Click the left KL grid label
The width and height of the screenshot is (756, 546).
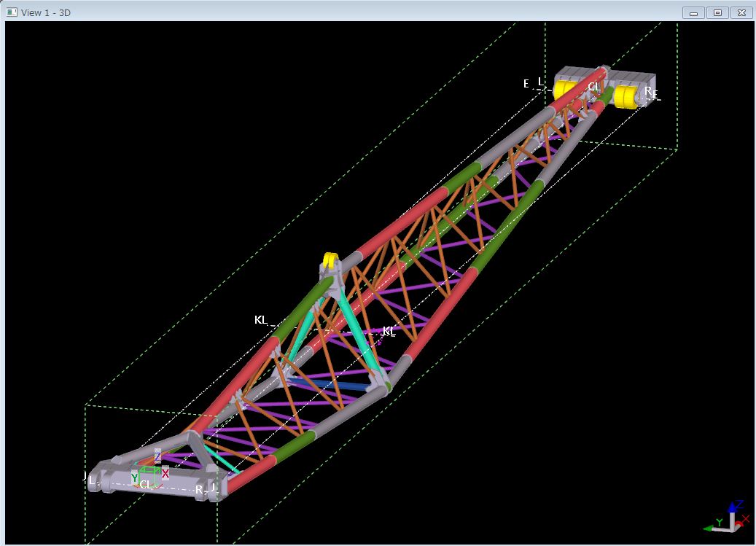click(260, 320)
